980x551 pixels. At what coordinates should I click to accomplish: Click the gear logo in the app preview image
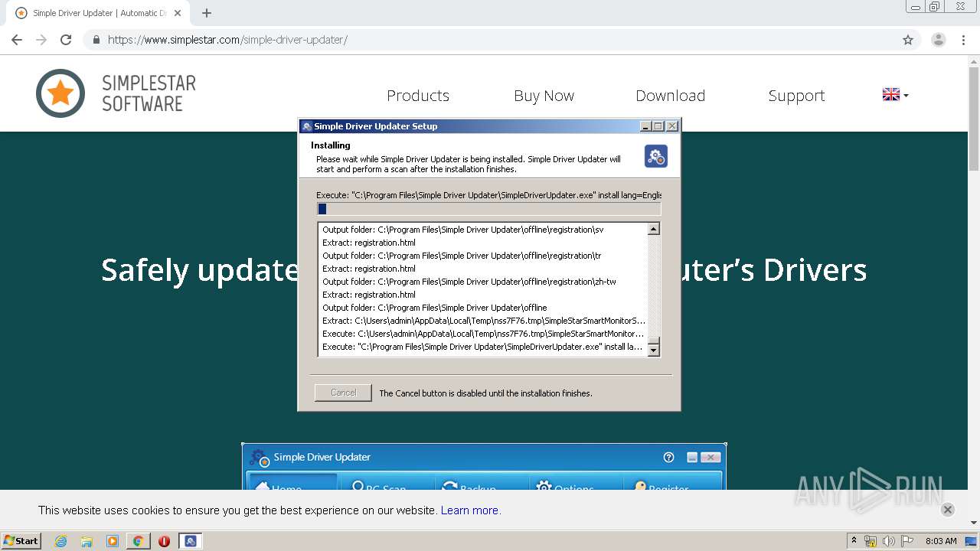(x=259, y=458)
